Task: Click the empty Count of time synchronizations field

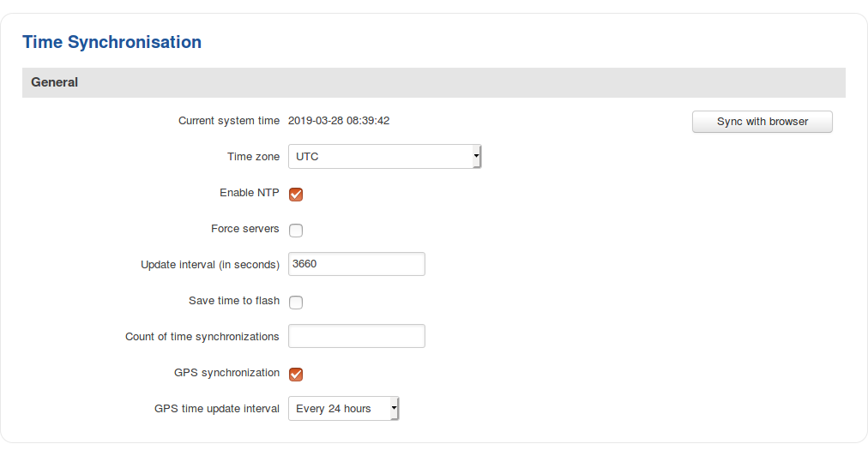Action: click(356, 336)
